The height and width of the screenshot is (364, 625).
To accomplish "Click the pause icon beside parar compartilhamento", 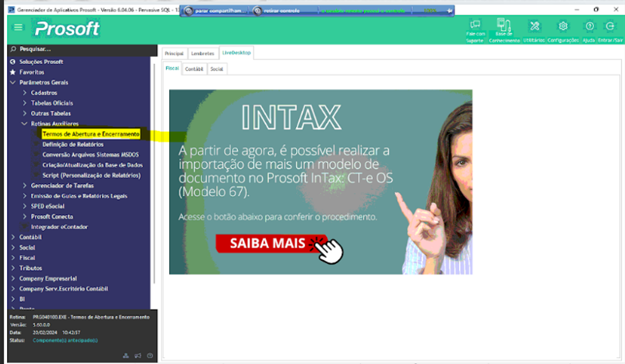I will (189, 11).
